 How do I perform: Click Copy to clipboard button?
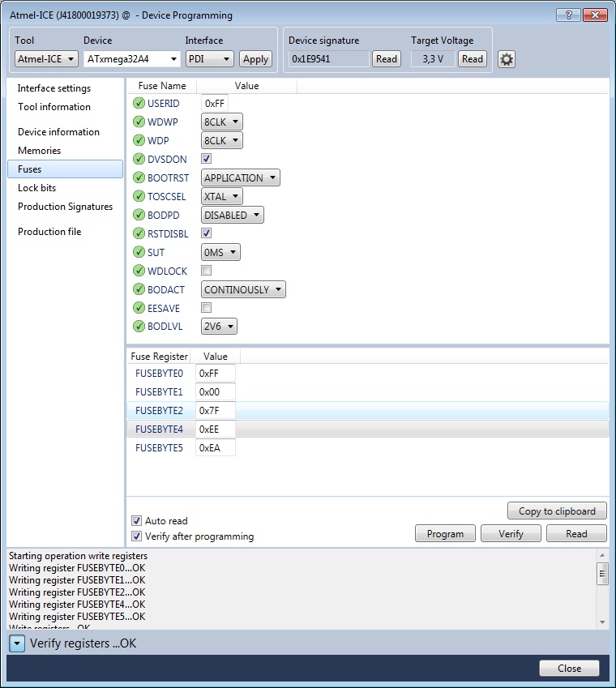coord(557,511)
